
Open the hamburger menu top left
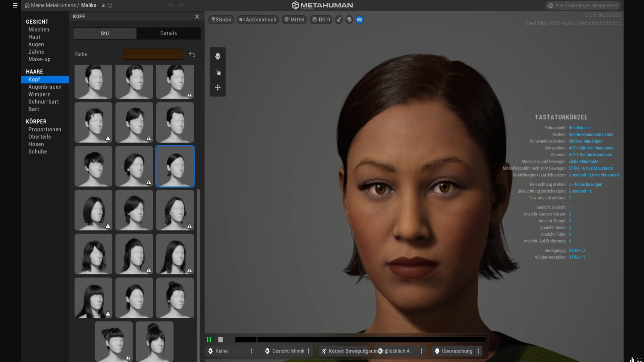15,5
